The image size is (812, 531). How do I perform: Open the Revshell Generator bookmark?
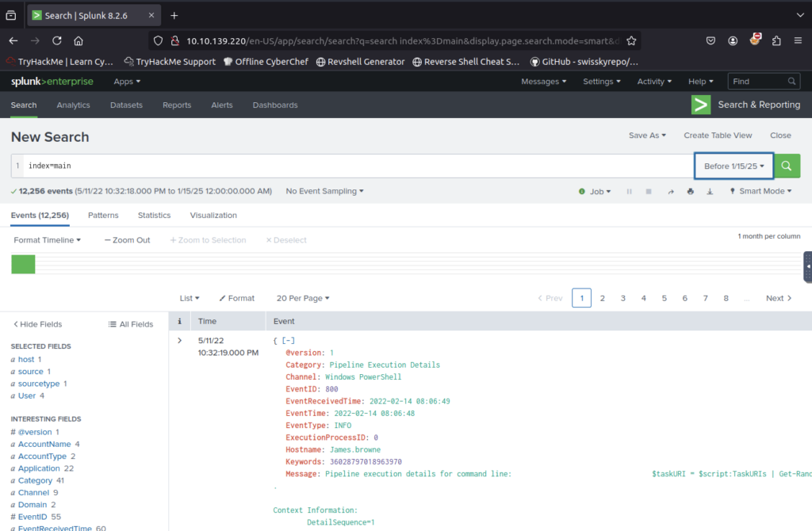361,62
